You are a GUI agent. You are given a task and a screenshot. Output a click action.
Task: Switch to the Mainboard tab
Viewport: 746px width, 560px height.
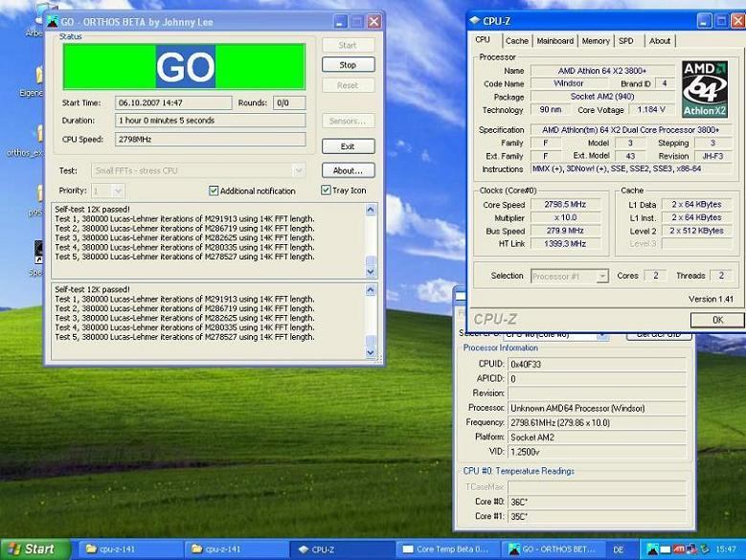point(554,41)
